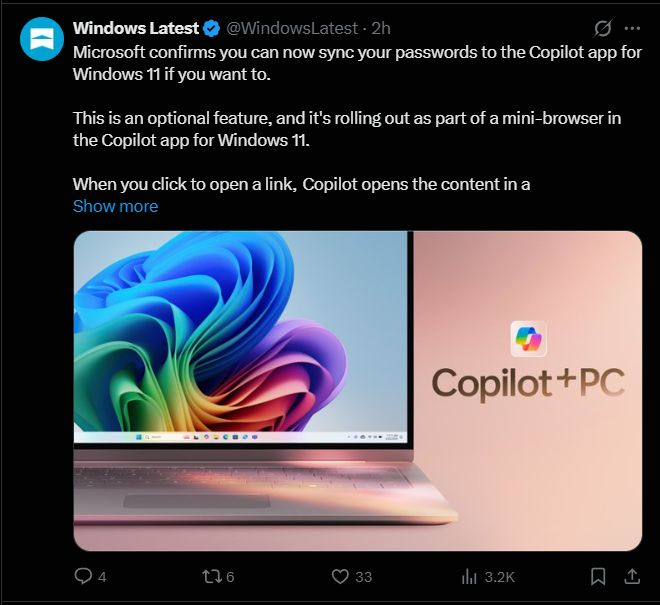Viewport: 660px width, 605px height.
Task: Click the like count 33
Action: [x=363, y=576]
